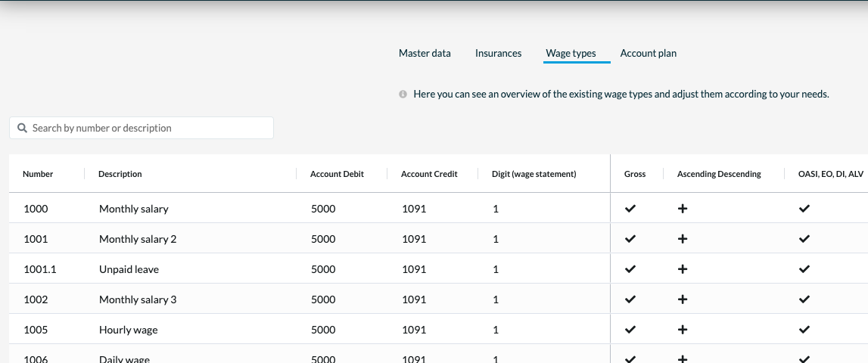Open the Monthly salary 2 description cell

(x=138, y=240)
